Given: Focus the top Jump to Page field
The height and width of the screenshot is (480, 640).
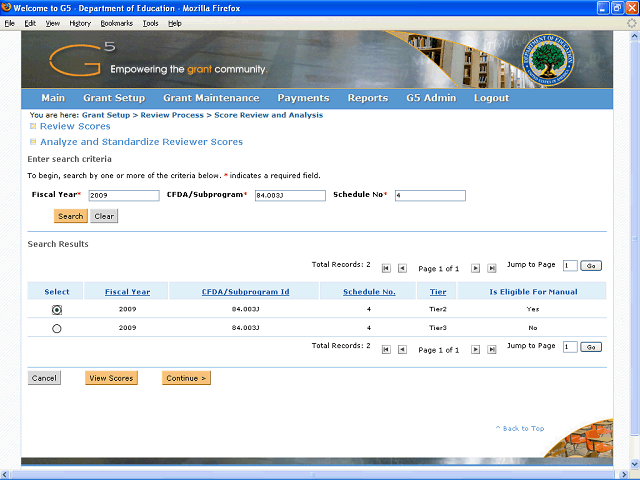Looking at the screenshot, I should click(570, 266).
